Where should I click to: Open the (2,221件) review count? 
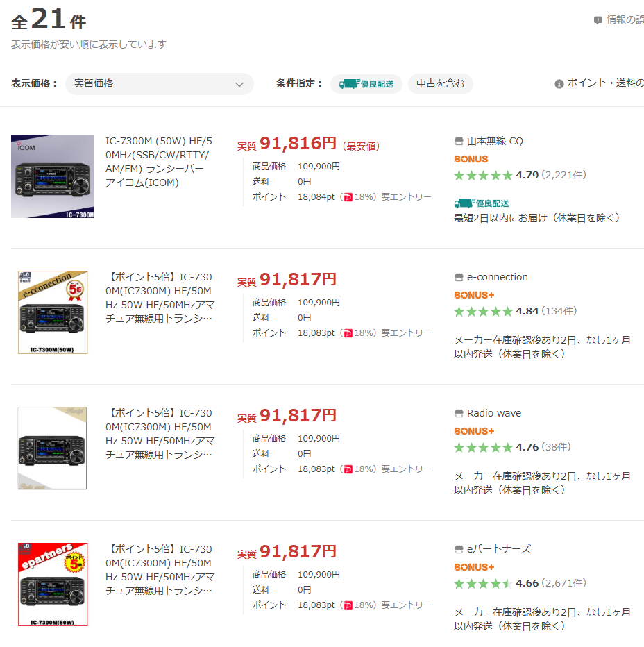(x=564, y=176)
